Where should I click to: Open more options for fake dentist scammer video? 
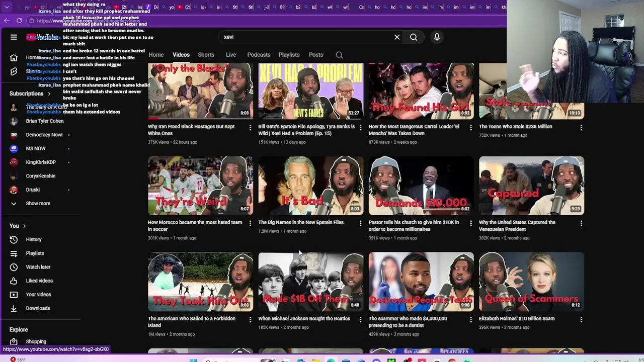(471, 319)
